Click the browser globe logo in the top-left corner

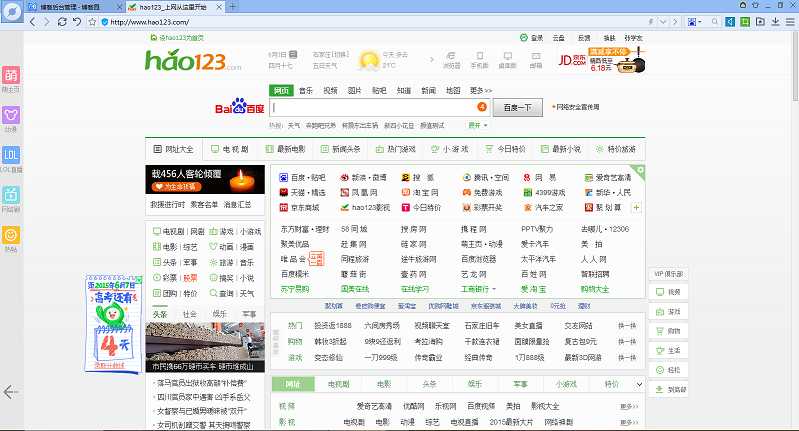pos(12,11)
